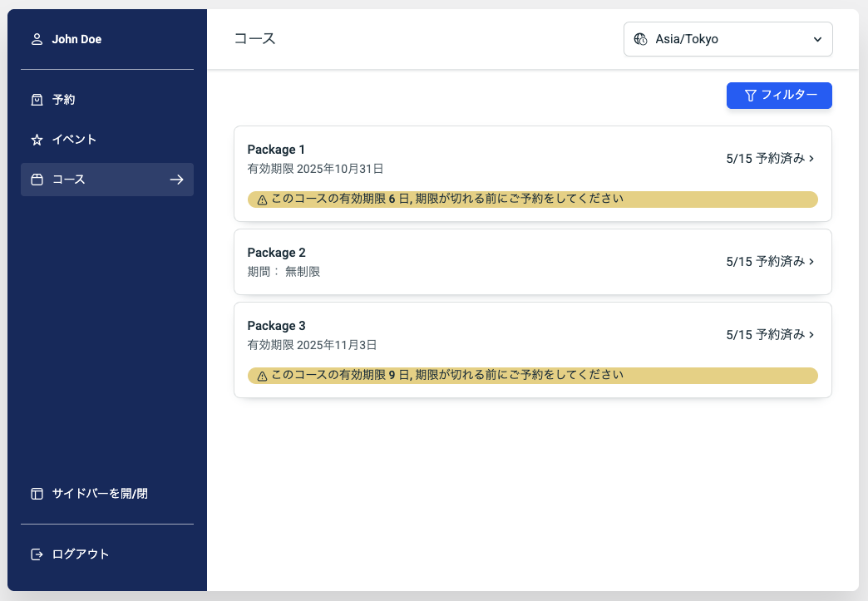Screen dimensions: 868x601
Task: Click the funnel icon on the フィルター button
Action: (750, 96)
